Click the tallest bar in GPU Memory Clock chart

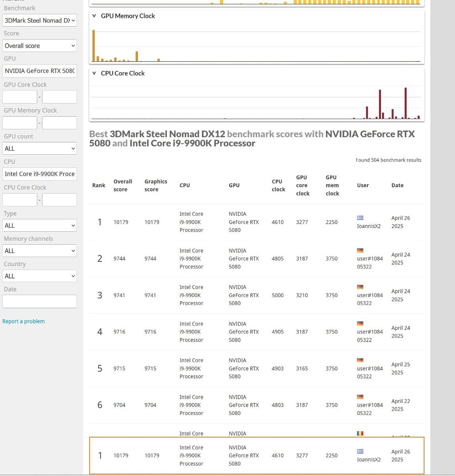pos(94,46)
